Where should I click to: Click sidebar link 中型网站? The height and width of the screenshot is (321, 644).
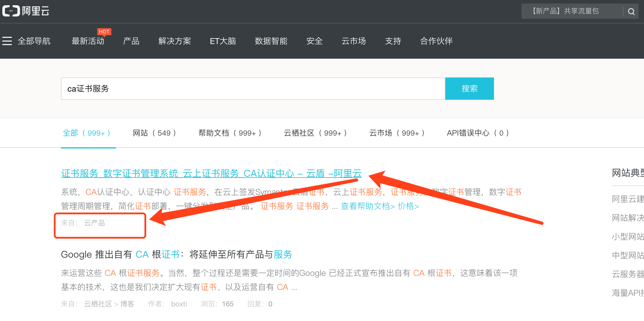coord(628,256)
